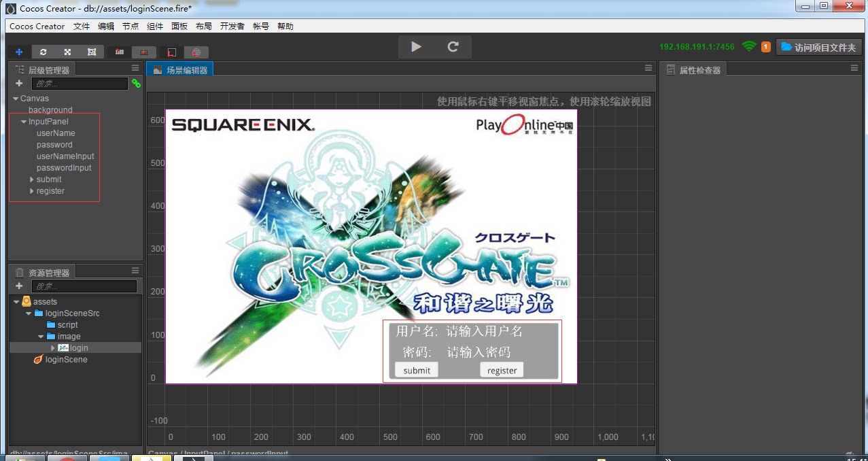Select the scale transform tool
Image resolution: width=868 pixels, height=461 pixels.
(x=67, y=52)
